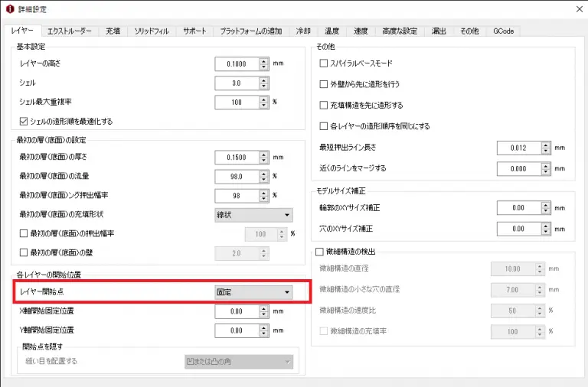Image resolution: width=588 pixels, height=387 pixels.
Task: Expand the 最初の層(底面)の充填形状 dropdown
Action: click(253, 215)
